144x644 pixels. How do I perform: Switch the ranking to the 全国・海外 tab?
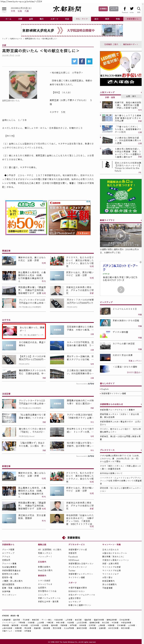[131, 96]
